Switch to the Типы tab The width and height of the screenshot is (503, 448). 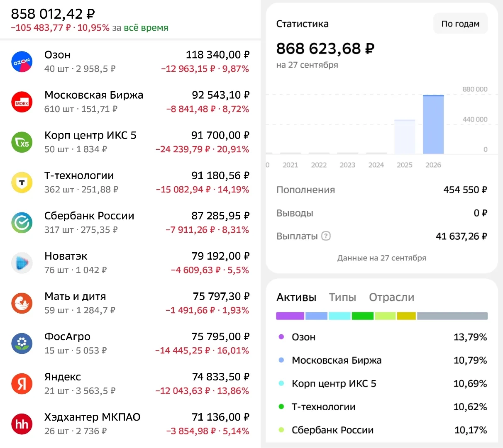coord(342,297)
